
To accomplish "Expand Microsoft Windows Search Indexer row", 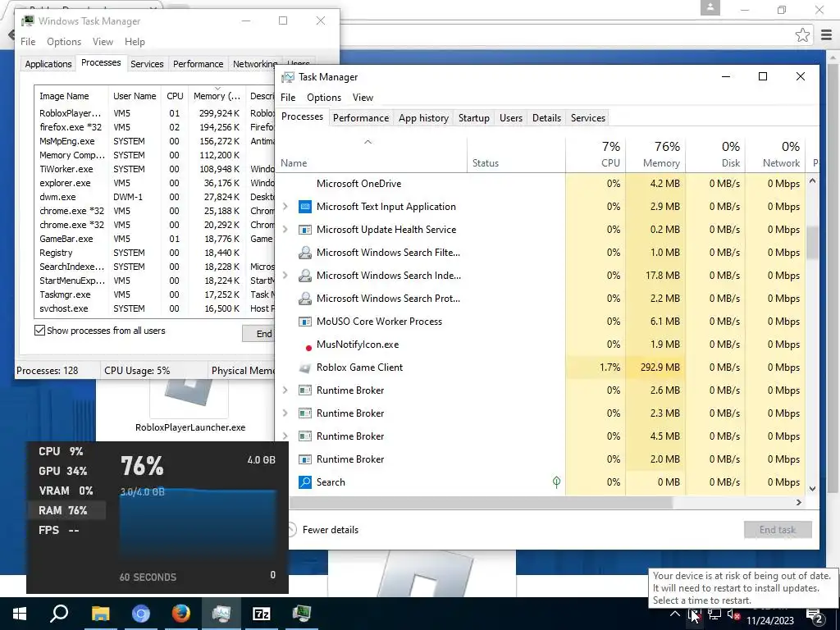I will [x=285, y=276].
